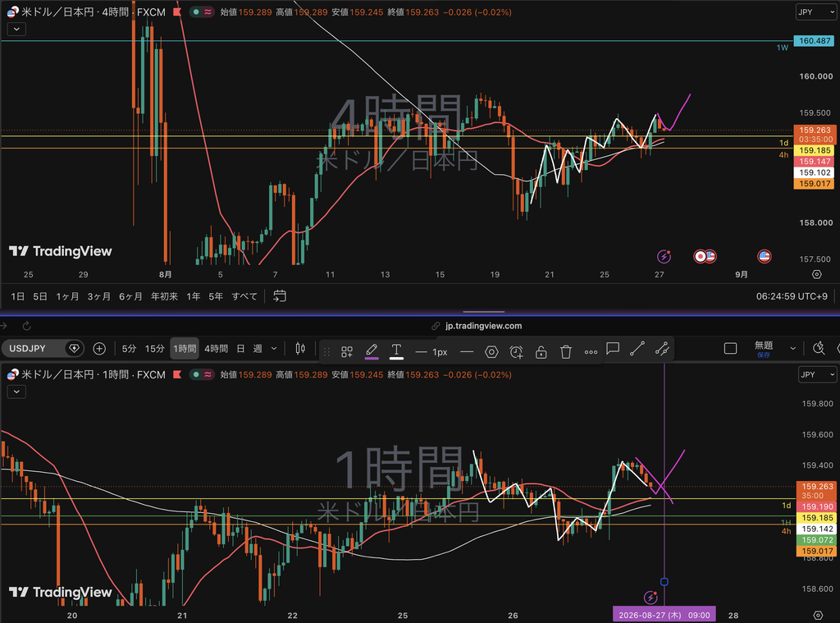Click the comment bubble icon
This screenshot has height=623, width=840.
(613, 349)
